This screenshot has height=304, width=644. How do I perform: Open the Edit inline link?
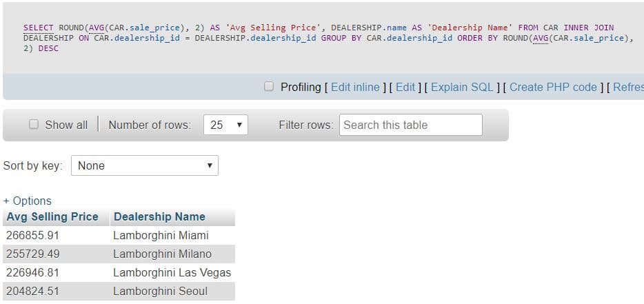point(355,87)
